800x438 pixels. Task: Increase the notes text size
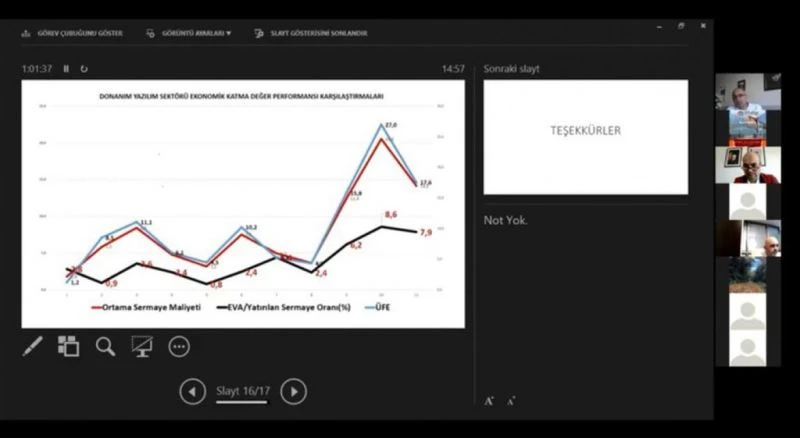(x=489, y=401)
